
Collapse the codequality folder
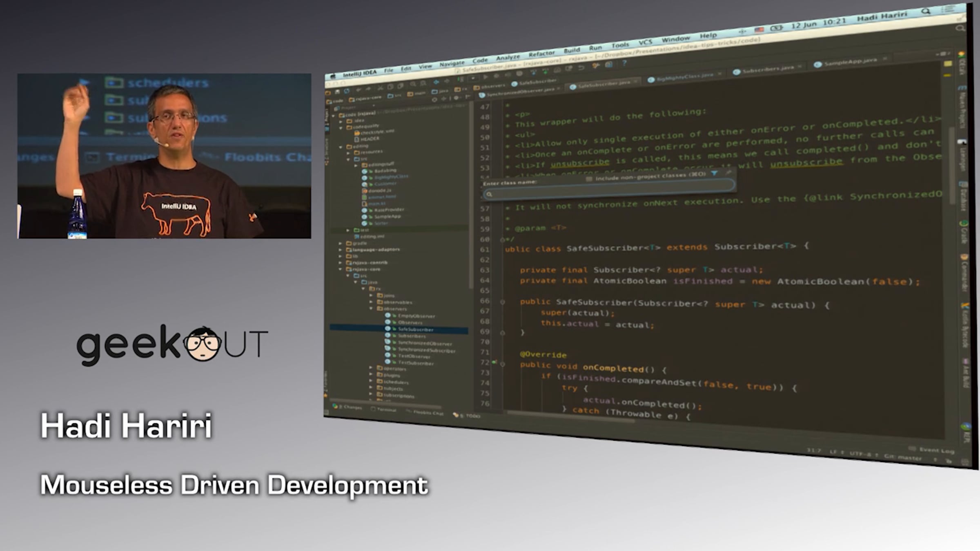pyautogui.click(x=341, y=128)
